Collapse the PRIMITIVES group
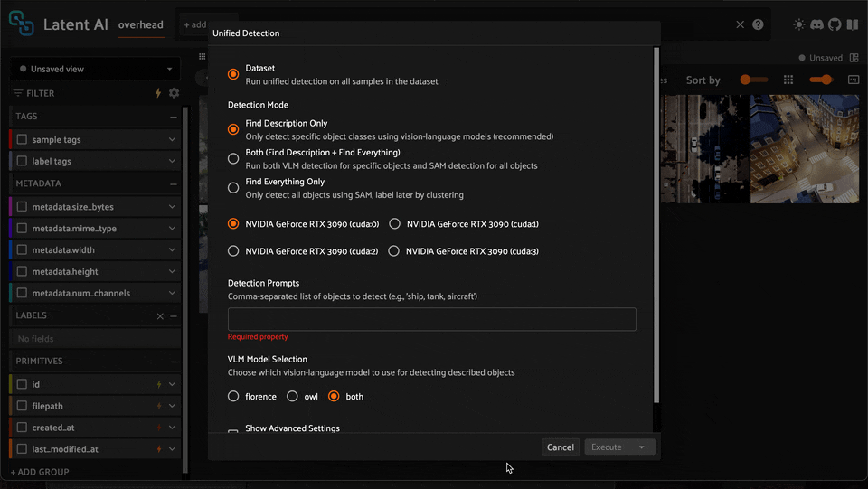The image size is (868, 489). point(174,362)
